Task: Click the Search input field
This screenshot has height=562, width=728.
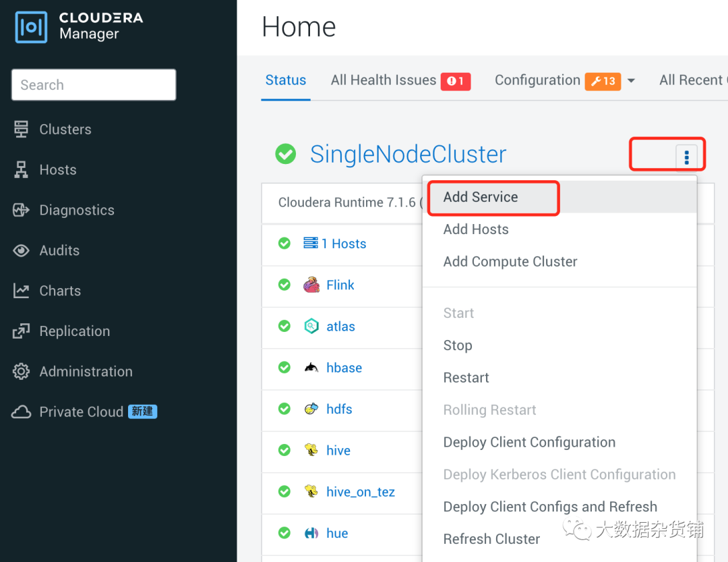Action: pyautogui.click(x=94, y=85)
